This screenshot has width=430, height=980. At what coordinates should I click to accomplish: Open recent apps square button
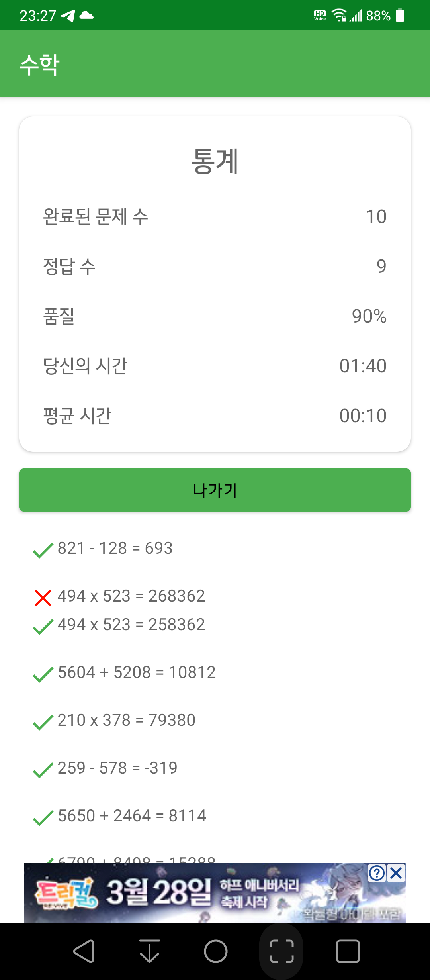[348, 951]
